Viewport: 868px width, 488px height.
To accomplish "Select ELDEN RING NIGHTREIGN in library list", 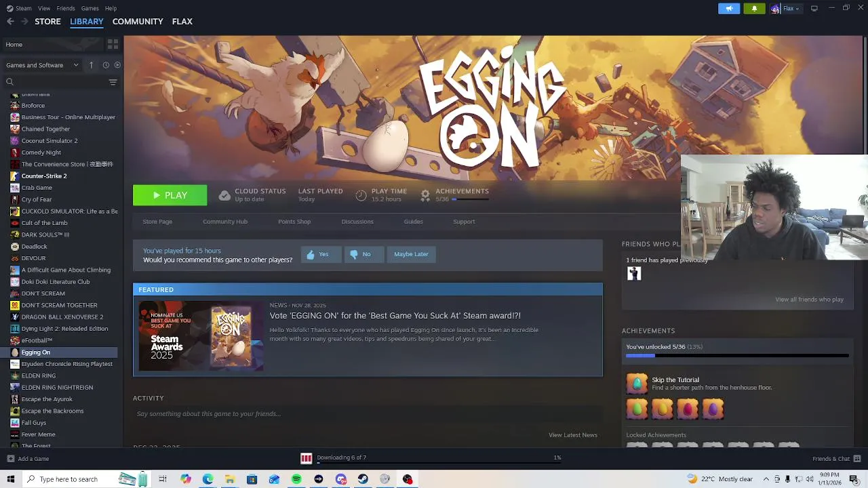I will coord(57,388).
